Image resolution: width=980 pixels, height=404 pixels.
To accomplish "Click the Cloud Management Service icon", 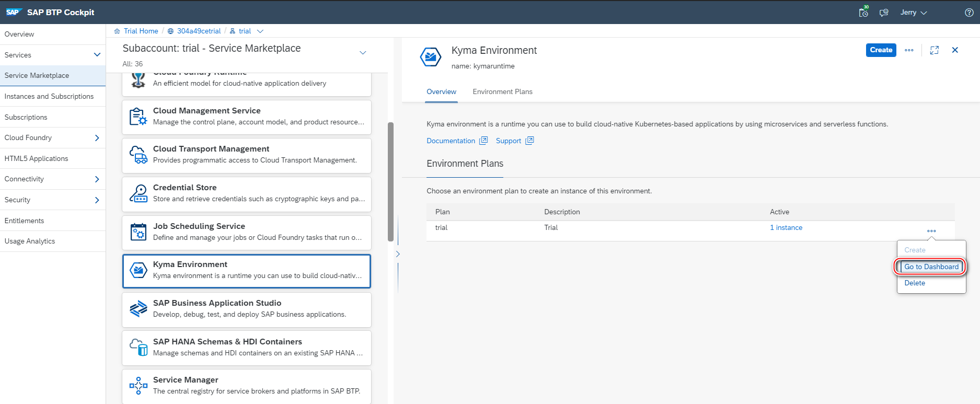I will (x=139, y=117).
